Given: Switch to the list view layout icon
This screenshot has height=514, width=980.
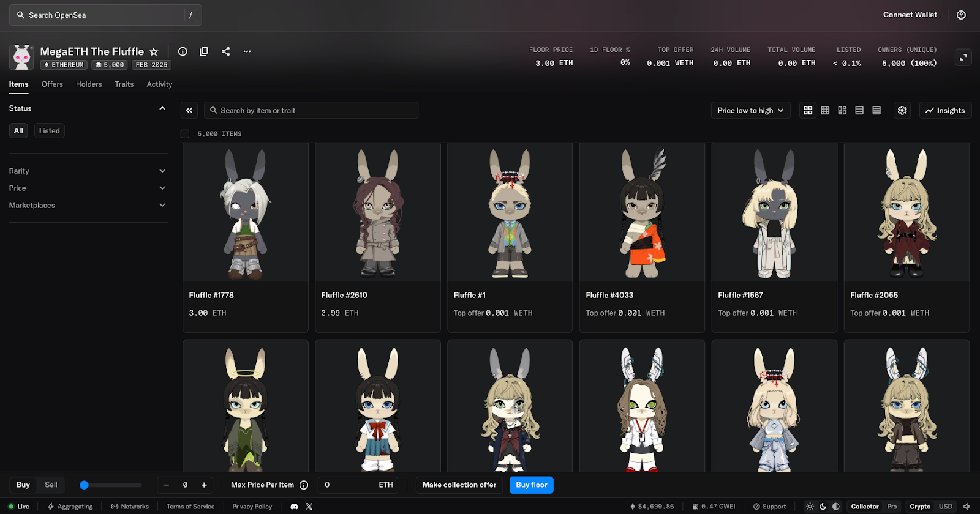Looking at the screenshot, I should coord(859,111).
